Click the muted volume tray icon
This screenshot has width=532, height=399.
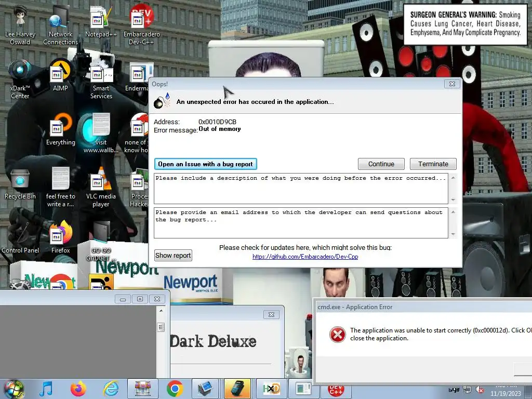(480, 390)
